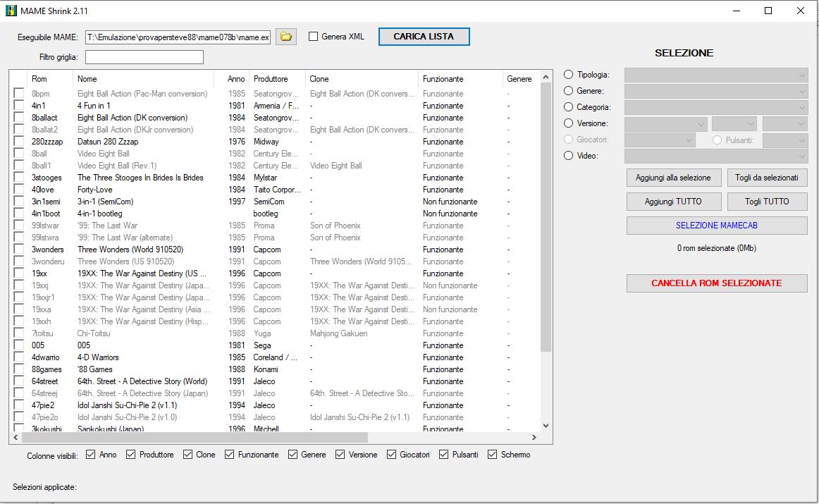
Task: Pick the Versione radio option
Action: (x=568, y=123)
